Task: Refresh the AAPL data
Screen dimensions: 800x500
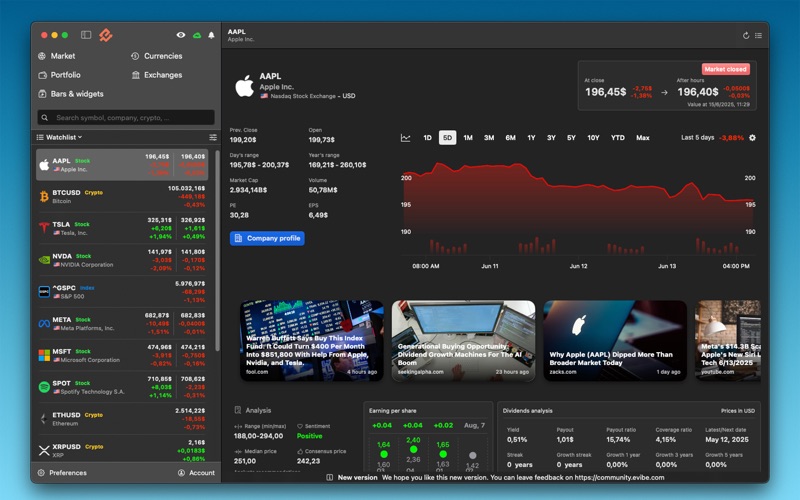Action: pos(746,35)
